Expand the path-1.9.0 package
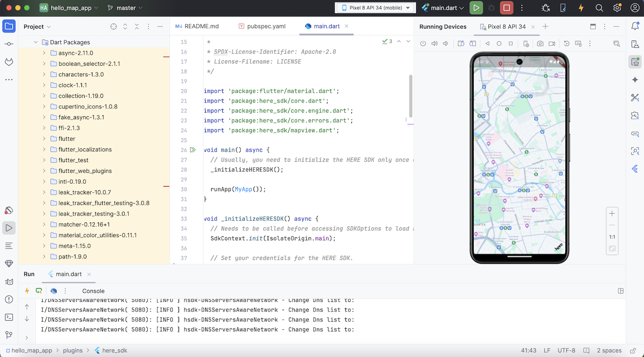The image size is (644, 357). pos(44,256)
